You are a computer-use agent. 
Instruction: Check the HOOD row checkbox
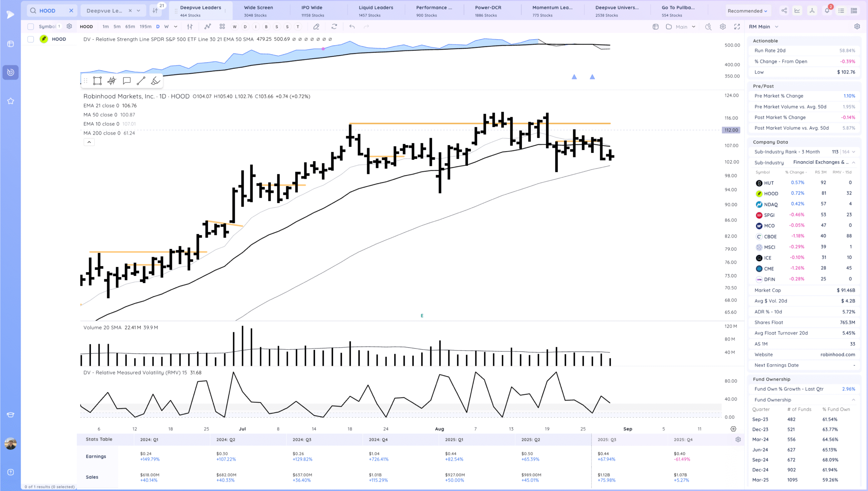click(x=31, y=39)
